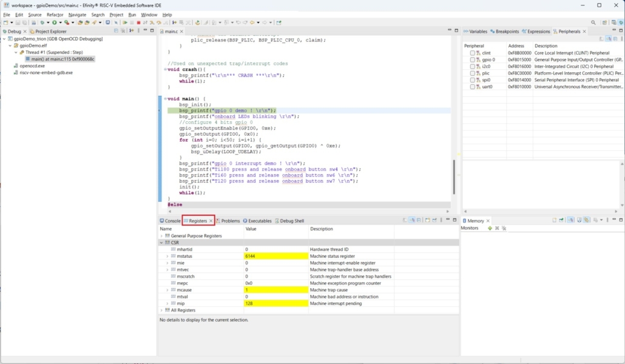625x364 pixels.
Task: Click the green Run launch icon
Action: pyautogui.click(x=55, y=22)
